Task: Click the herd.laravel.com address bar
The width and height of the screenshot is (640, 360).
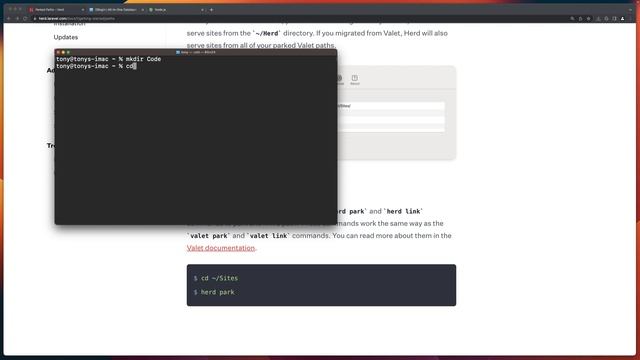Action: (x=300, y=19)
